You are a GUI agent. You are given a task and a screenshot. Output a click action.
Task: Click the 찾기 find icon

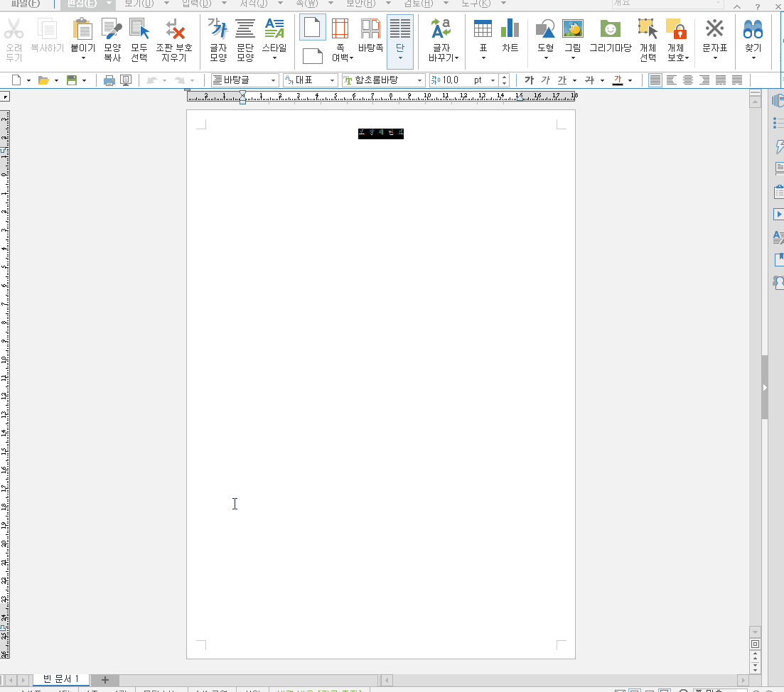pyautogui.click(x=753, y=36)
